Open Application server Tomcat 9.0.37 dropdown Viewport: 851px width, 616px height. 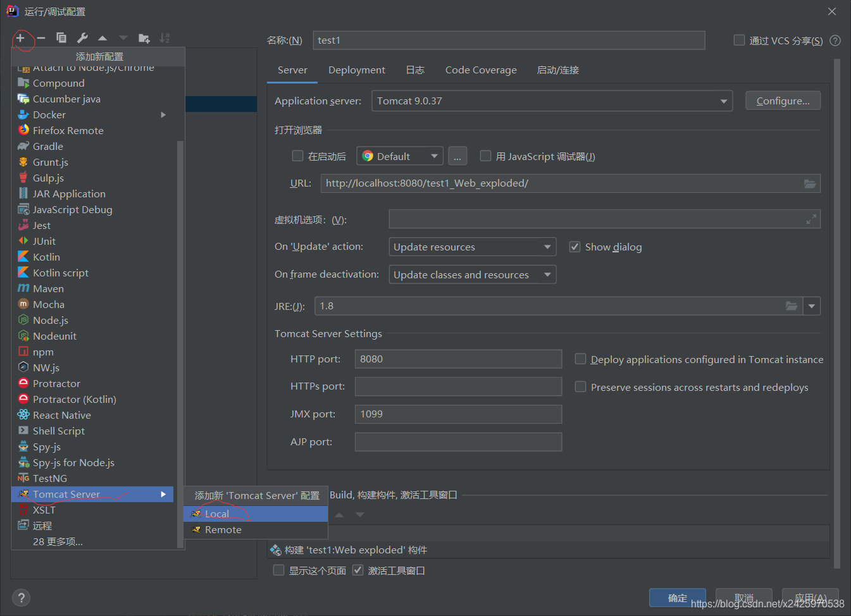552,101
